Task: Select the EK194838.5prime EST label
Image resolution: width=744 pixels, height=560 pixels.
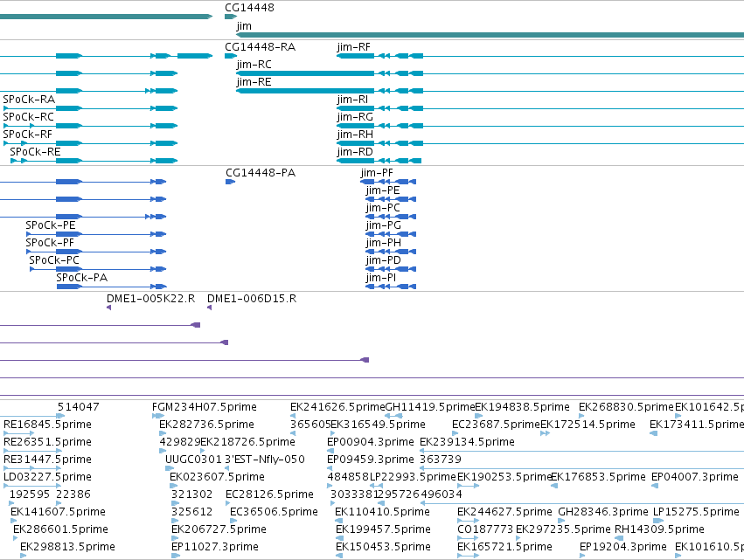Action: (523, 407)
